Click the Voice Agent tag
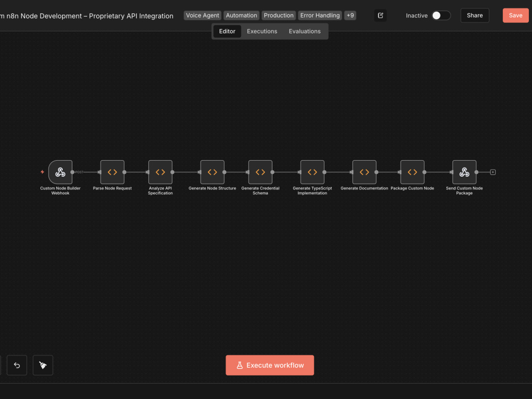532x399 pixels. point(203,15)
